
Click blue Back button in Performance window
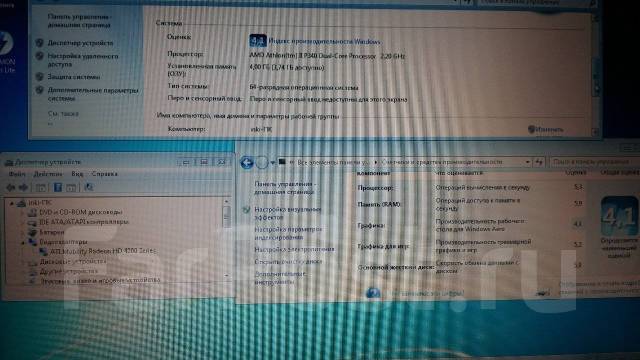[247, 163]
